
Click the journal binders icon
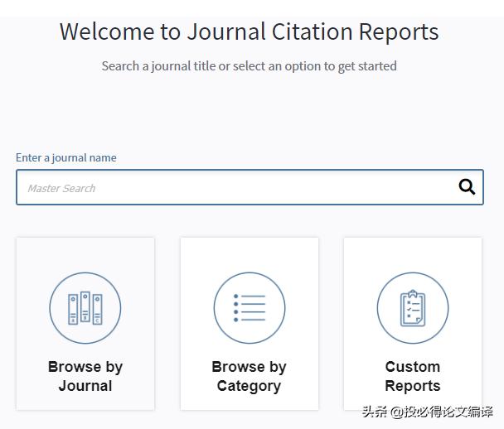[85, 308]
